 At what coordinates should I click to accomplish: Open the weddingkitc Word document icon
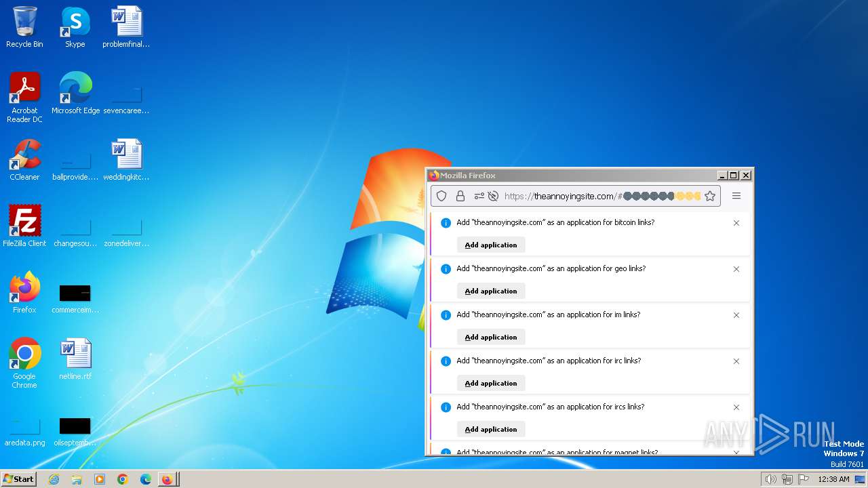[126, 160]
